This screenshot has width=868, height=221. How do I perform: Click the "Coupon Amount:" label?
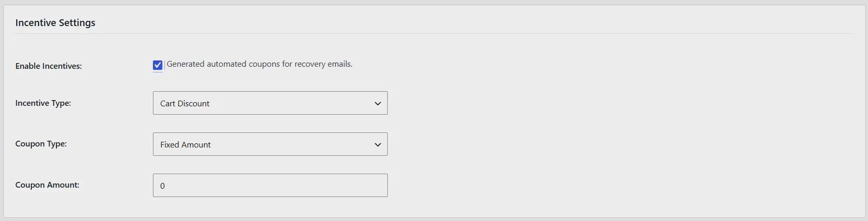(47, 185)
